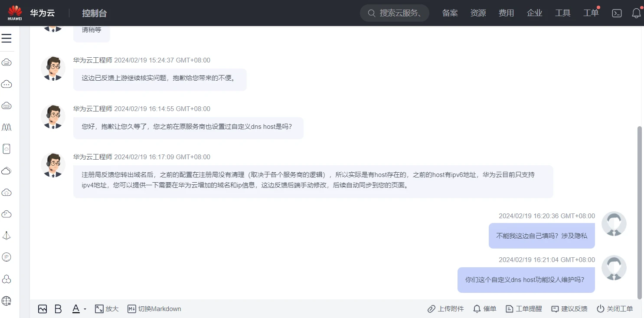Screen dimensions: 644x318
Task: Click the 放大 expand editor button
Action: point(107,309)
